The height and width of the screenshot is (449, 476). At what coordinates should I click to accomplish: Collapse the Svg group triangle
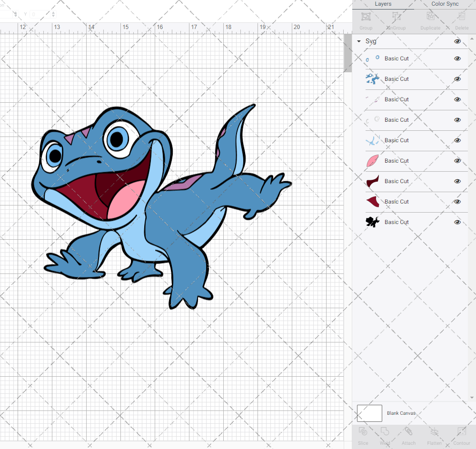tap(359, 41)
